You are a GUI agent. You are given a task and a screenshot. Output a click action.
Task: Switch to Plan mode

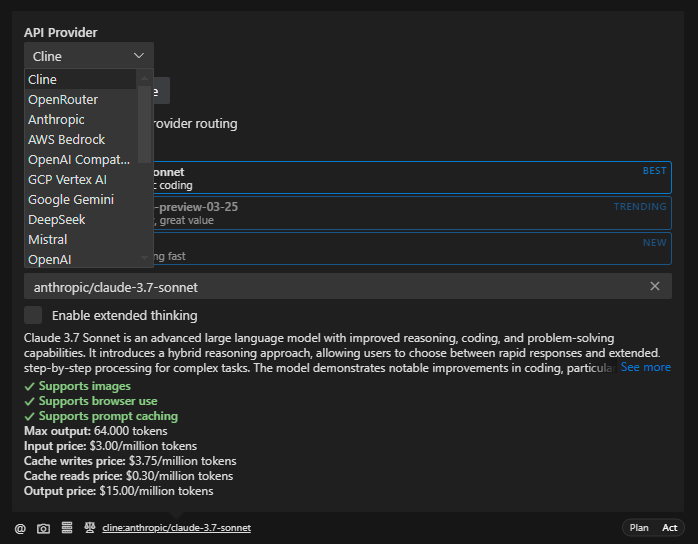coord(639,528)
